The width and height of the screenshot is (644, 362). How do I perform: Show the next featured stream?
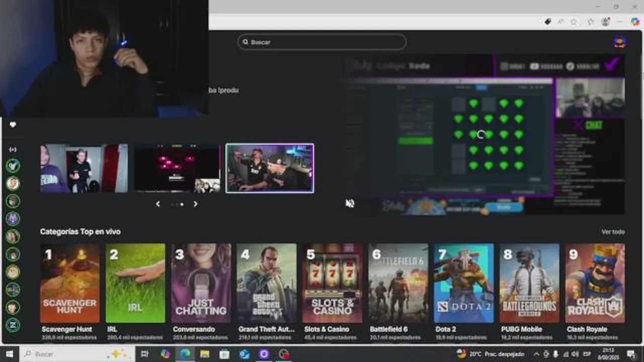(195, 204)
